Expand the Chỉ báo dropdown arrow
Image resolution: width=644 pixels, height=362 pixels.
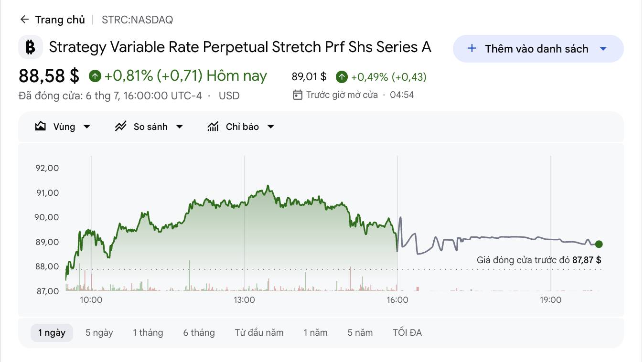pyautogui.click(x=271, y=127)
